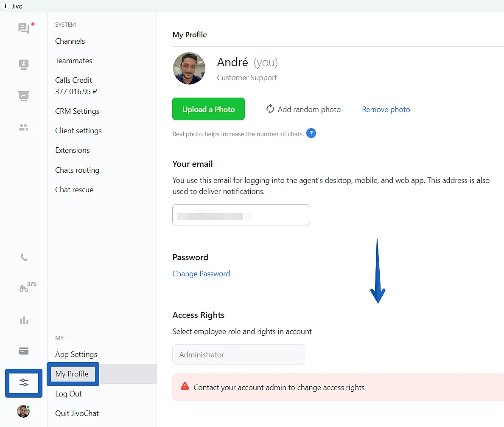
Task: Click the blue question mark help icon
Action: pyautogui.click(x=311, y=134)
